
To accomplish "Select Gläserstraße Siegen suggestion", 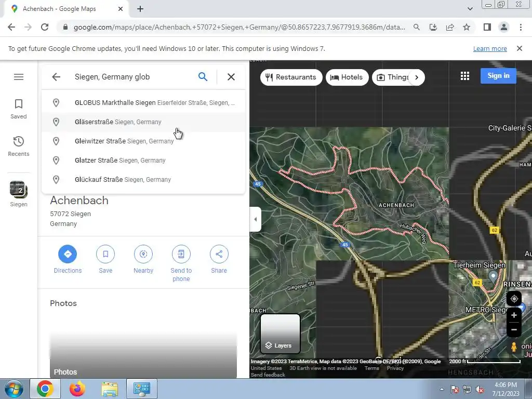I will coord(143,122).
